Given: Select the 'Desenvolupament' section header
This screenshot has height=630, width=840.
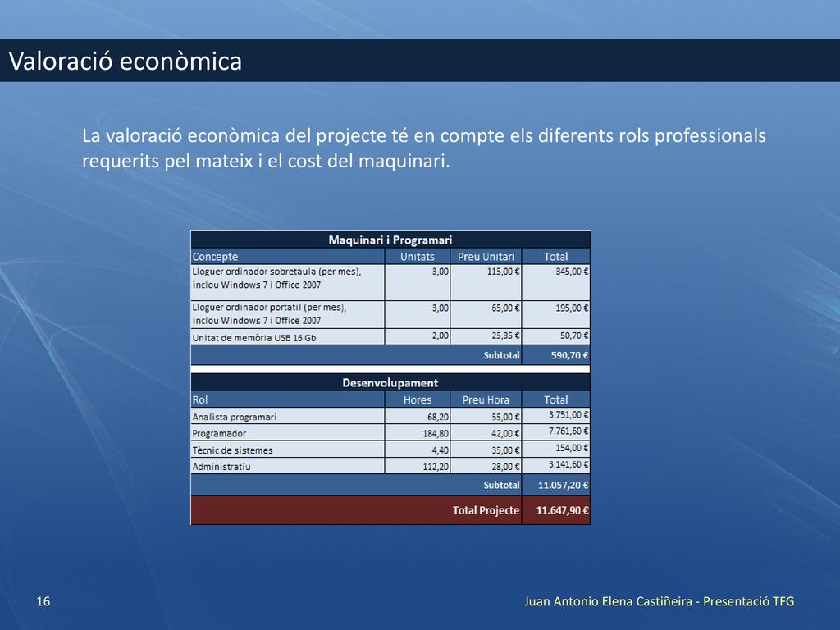Looking at the screenshot, I should [x=390, y=382].
